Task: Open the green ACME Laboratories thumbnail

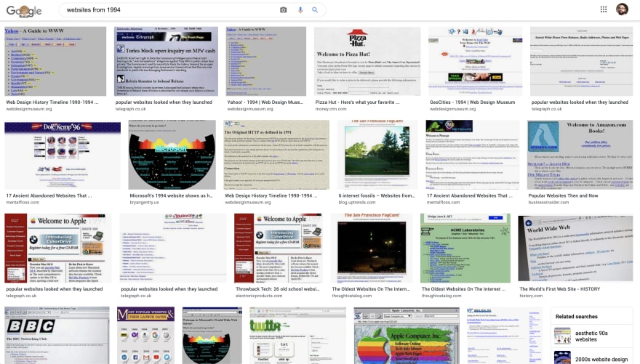Action: [x=465, y=248]
